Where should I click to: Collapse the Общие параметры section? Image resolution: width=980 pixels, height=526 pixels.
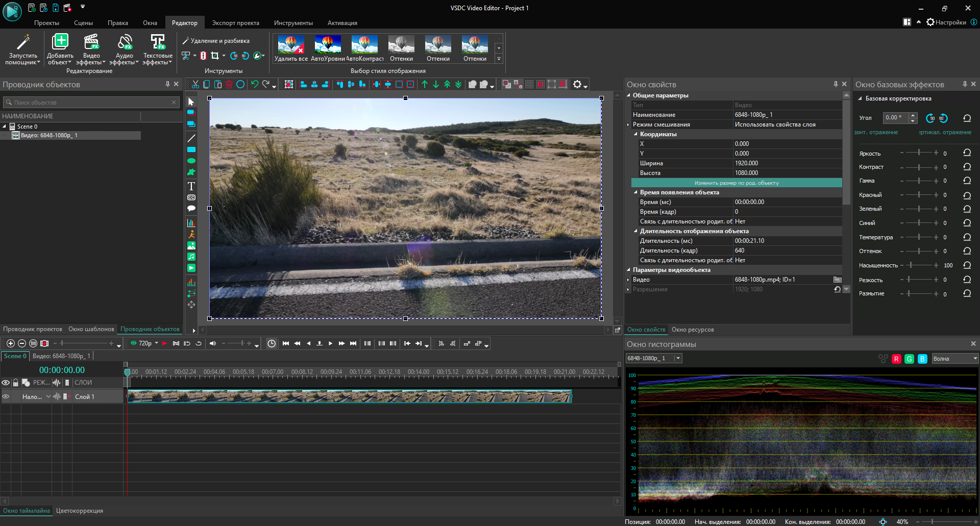click(x=628, y=95)
